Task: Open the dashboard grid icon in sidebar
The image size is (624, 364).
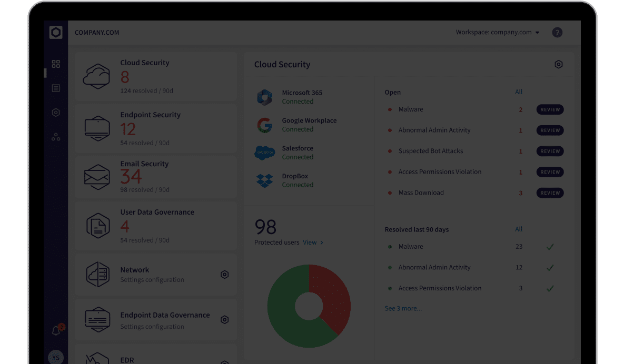Action: [x=56, y=64]
